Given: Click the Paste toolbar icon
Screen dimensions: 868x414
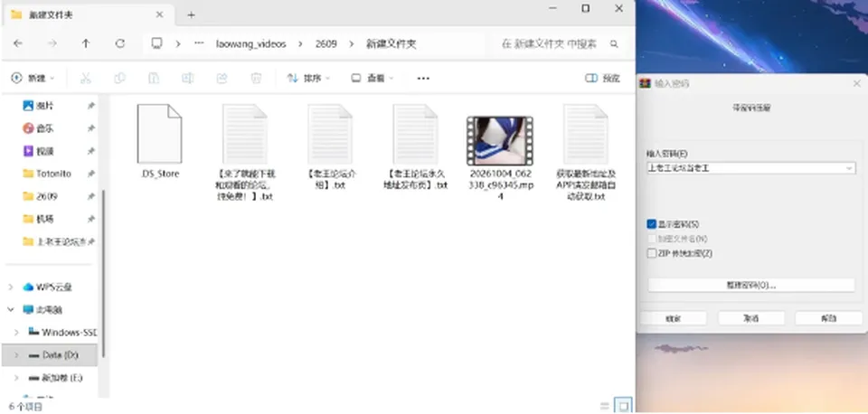Looking at the screenshot, I should 154,78.
